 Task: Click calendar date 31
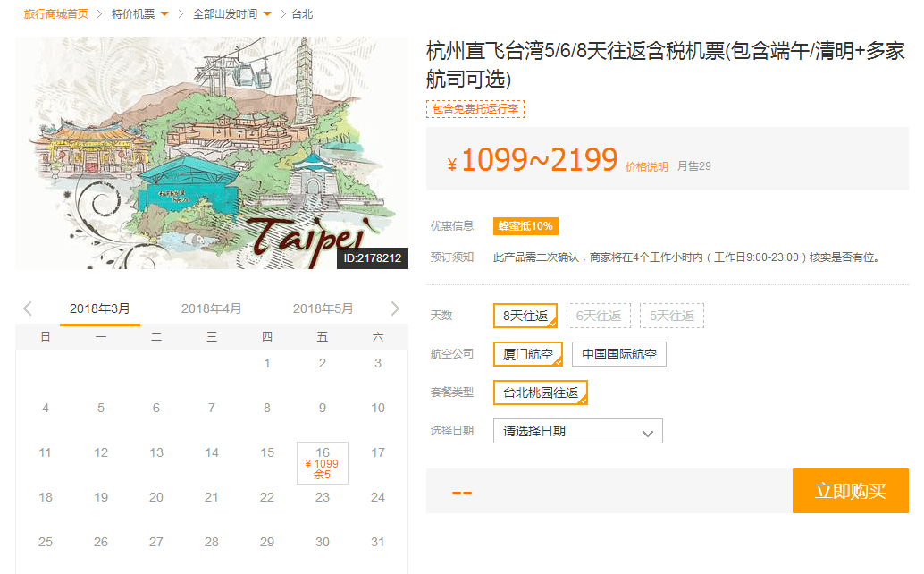pos(378,542)
